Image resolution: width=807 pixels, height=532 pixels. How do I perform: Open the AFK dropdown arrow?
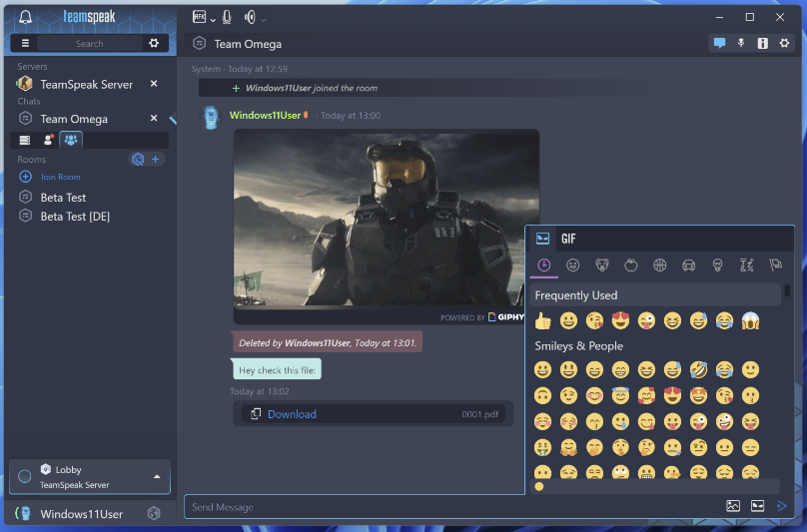point(213,20)
